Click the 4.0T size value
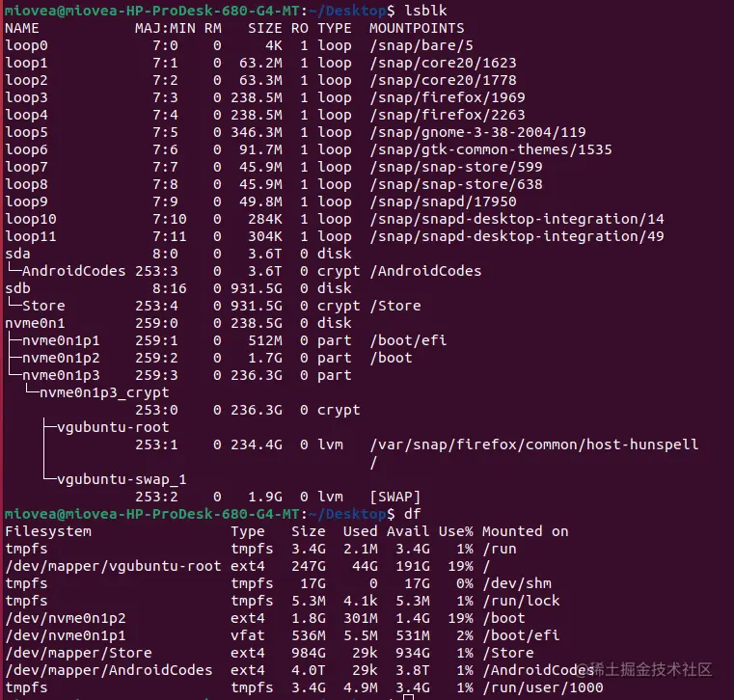Viewport: 734px width, 700px height. (309, 669)
